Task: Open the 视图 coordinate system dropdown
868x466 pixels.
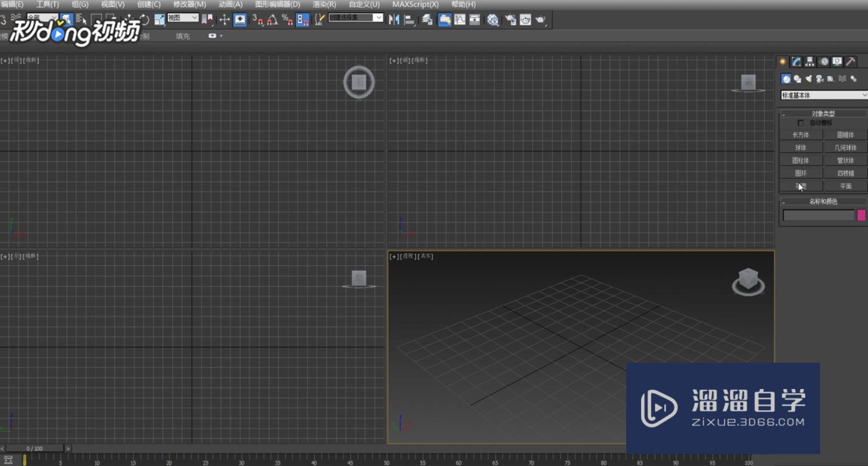Action: [x=182, y=18]
